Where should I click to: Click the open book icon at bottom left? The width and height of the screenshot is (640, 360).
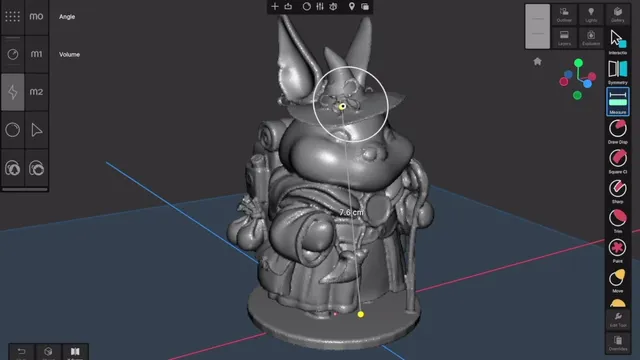(75, 352)
